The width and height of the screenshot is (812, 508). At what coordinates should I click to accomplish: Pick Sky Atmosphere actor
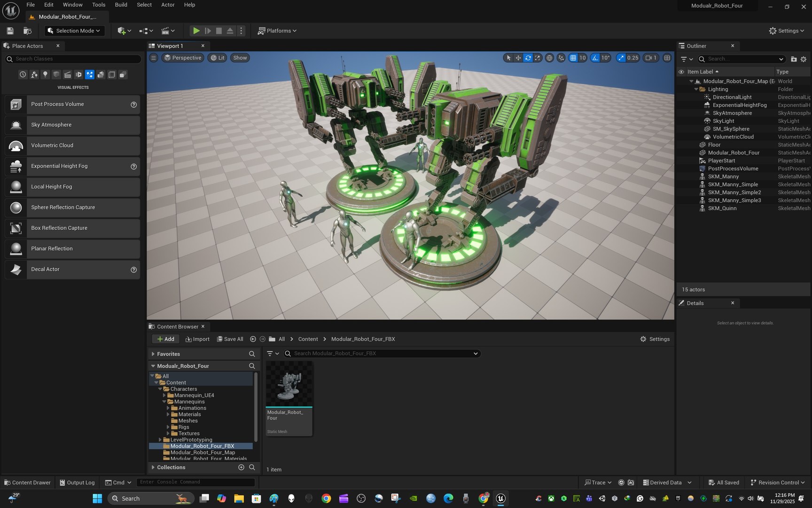coord(73,125)
